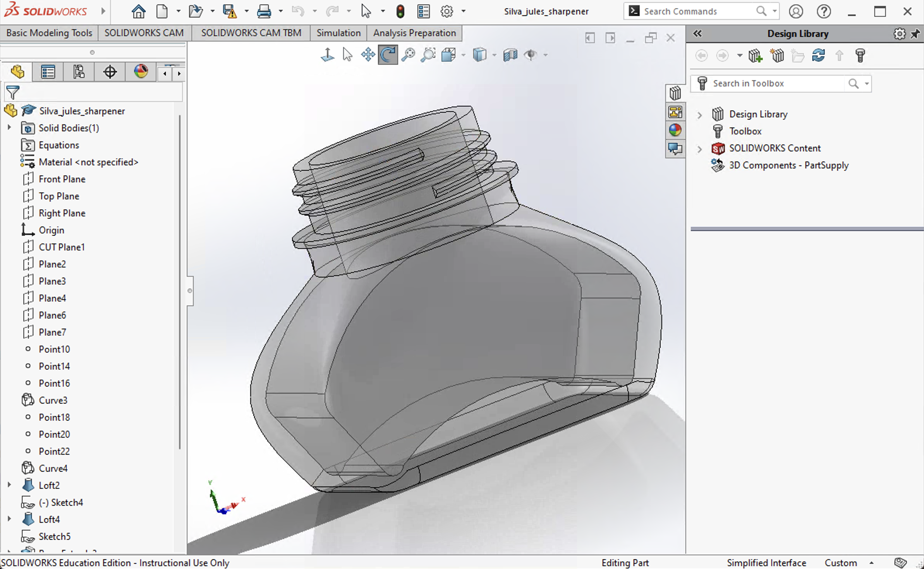924x569 pixels.
Task: Save the part with the Save icon
Action: pos(229,11)
